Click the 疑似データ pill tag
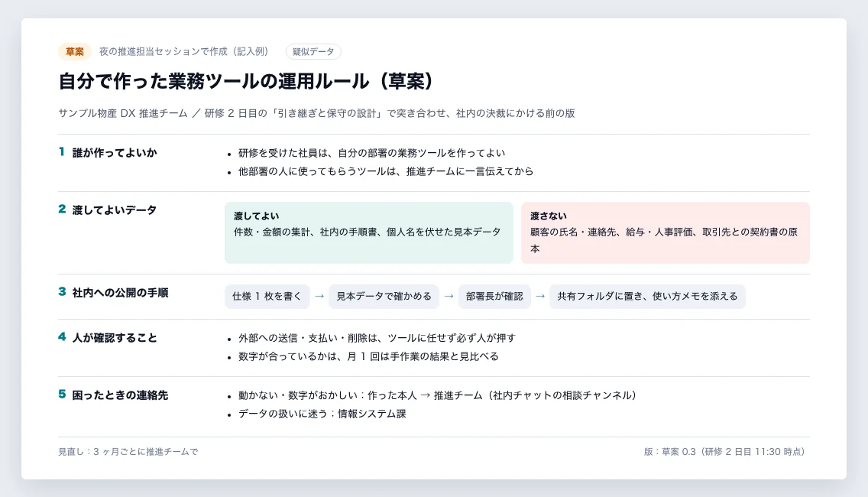 (313, 51)
